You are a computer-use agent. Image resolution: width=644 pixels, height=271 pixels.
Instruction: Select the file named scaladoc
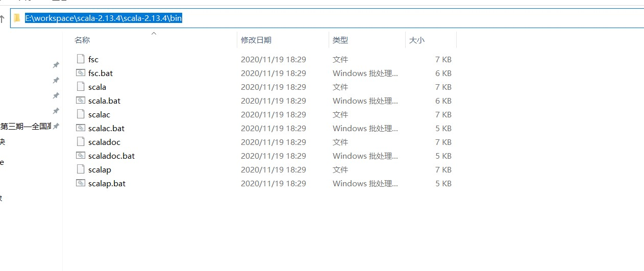coord(104,142)
